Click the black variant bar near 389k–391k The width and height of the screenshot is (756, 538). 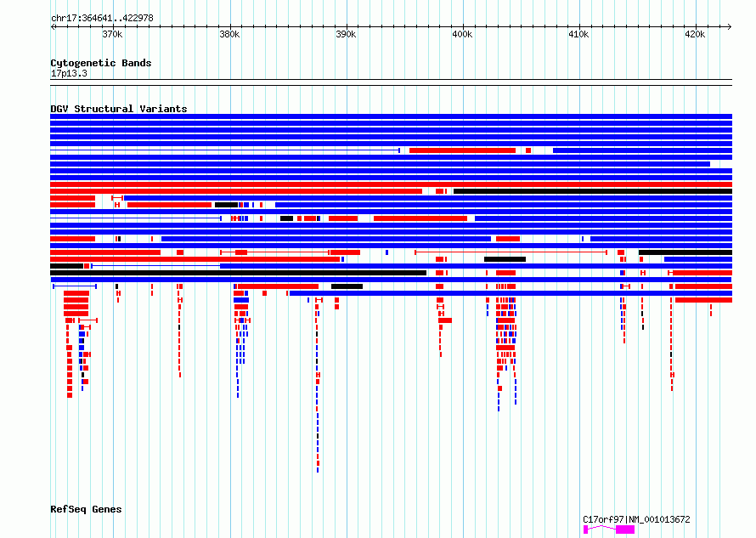tap(347, 286)
